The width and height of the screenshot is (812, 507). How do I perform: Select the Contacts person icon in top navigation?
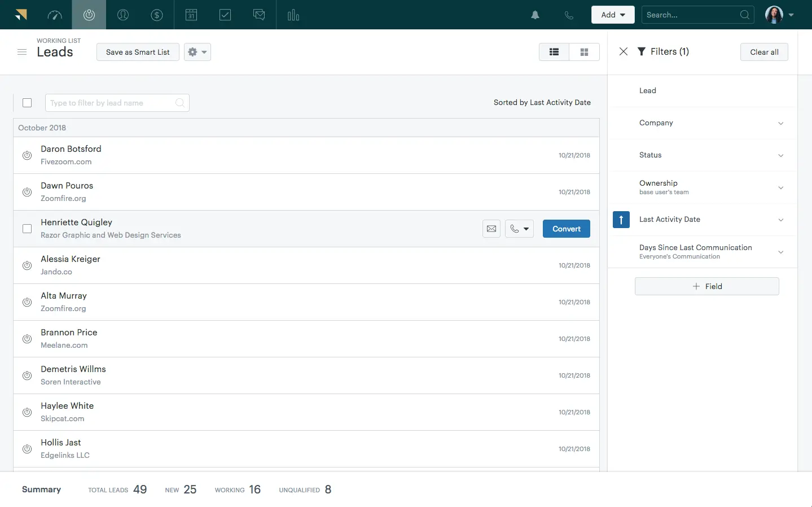coord(123,15)
